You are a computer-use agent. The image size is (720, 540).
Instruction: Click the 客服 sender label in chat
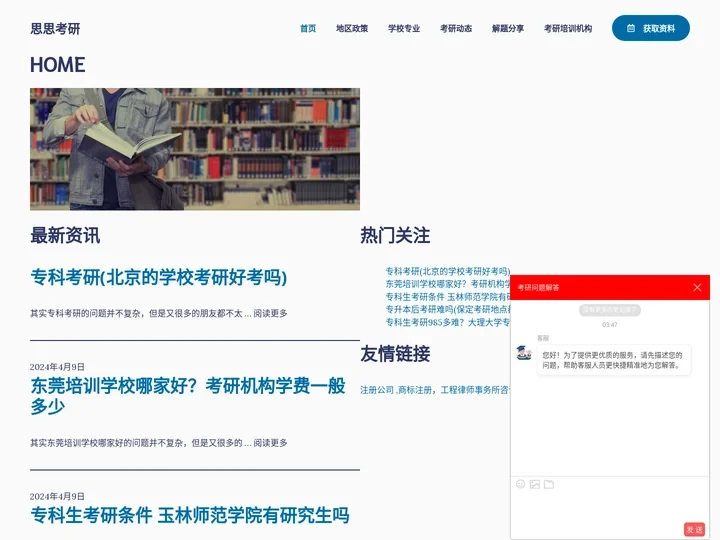coord(543,338)
